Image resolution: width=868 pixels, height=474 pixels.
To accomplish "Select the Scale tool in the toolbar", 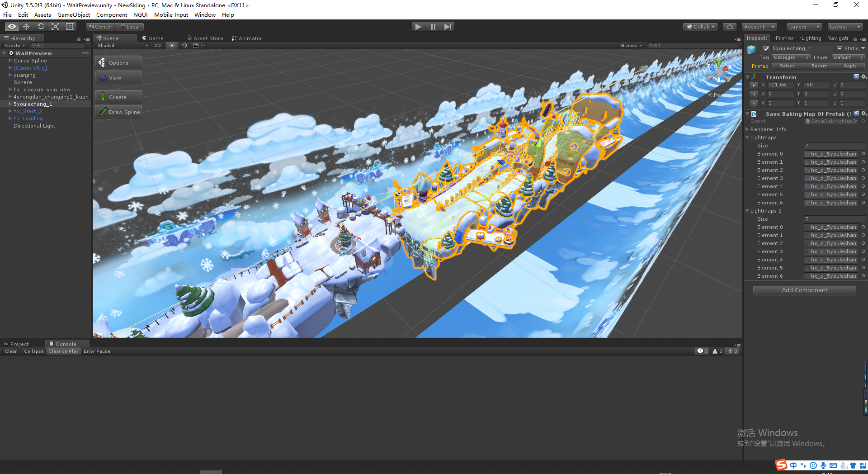I will (55, 26).
